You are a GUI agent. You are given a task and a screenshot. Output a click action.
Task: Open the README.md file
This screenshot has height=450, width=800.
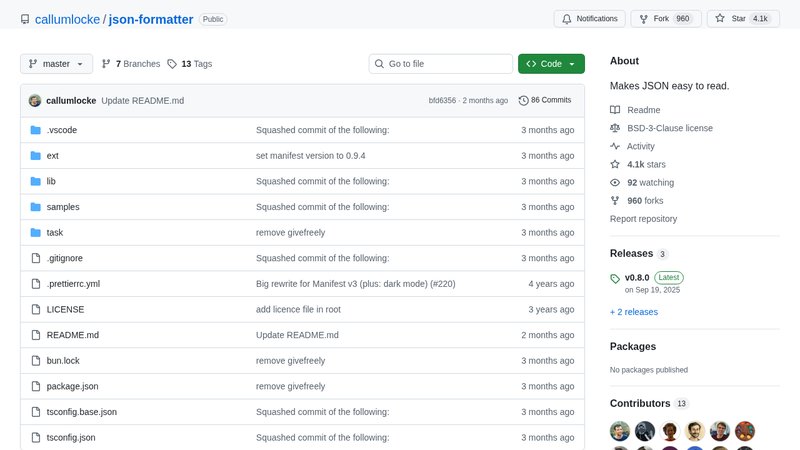(x=73, y=335)
